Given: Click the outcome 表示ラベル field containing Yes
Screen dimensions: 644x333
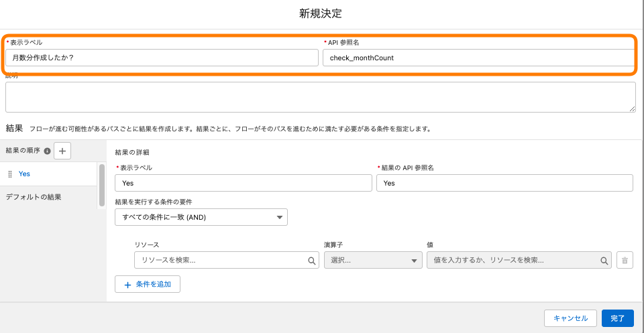Looking at the screenshot, I should coord(244,183).
